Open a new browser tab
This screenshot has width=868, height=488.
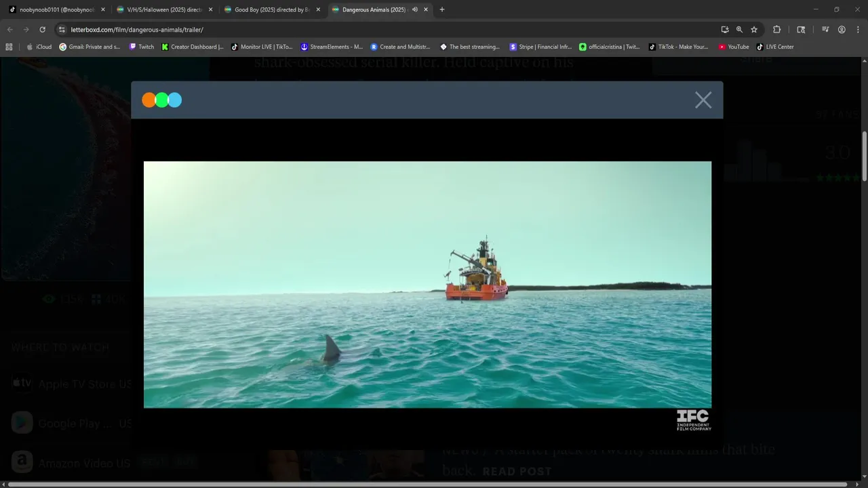[x=442, y=9]
